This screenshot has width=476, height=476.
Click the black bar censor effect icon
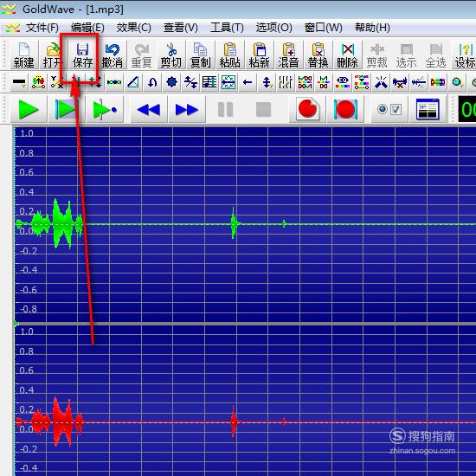pos(19,82)
